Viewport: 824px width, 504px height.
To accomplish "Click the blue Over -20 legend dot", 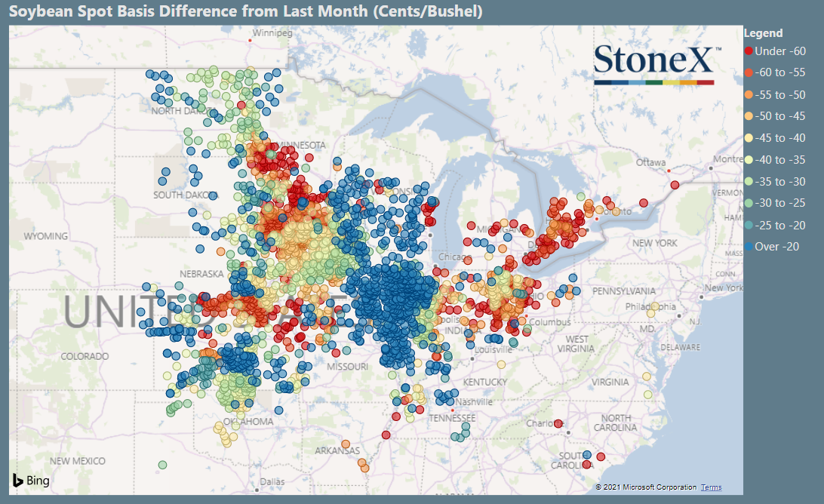I will pos(749,247).
